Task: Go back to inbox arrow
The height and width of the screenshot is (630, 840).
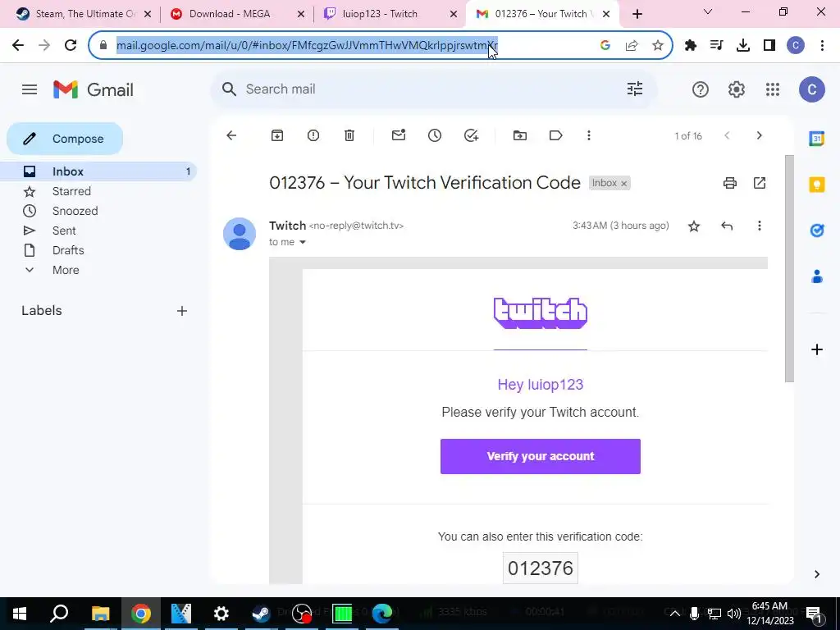Action: click(231, 135)
